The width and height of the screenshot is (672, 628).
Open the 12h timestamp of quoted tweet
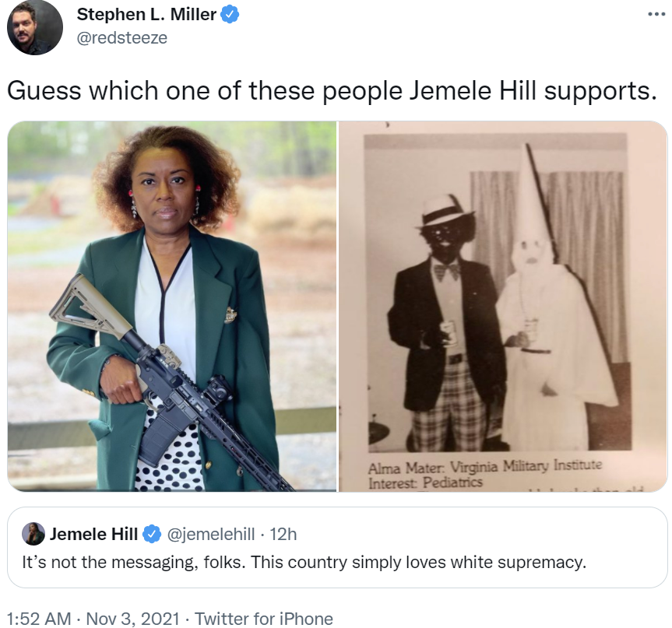coord(283,534)
